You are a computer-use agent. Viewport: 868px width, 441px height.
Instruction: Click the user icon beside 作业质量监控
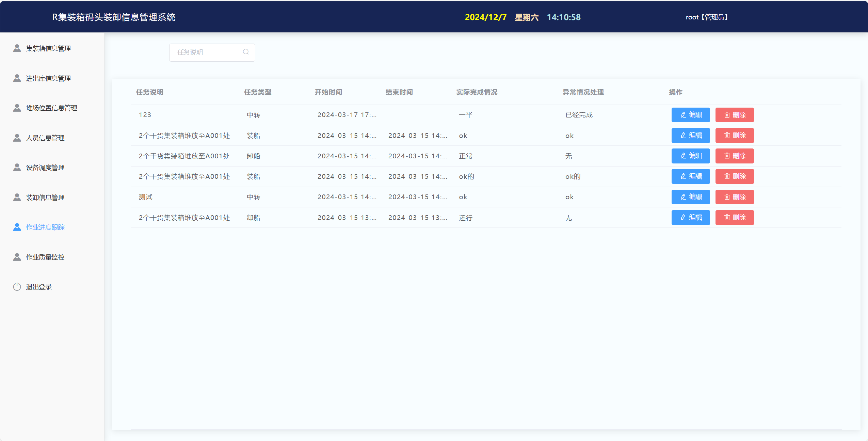pos(17,257)
